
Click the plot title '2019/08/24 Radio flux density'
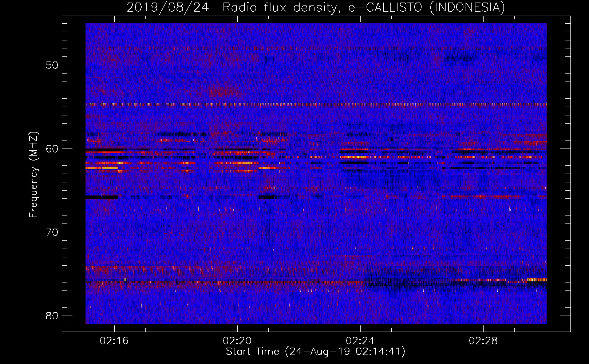click(x=232, y=7)
